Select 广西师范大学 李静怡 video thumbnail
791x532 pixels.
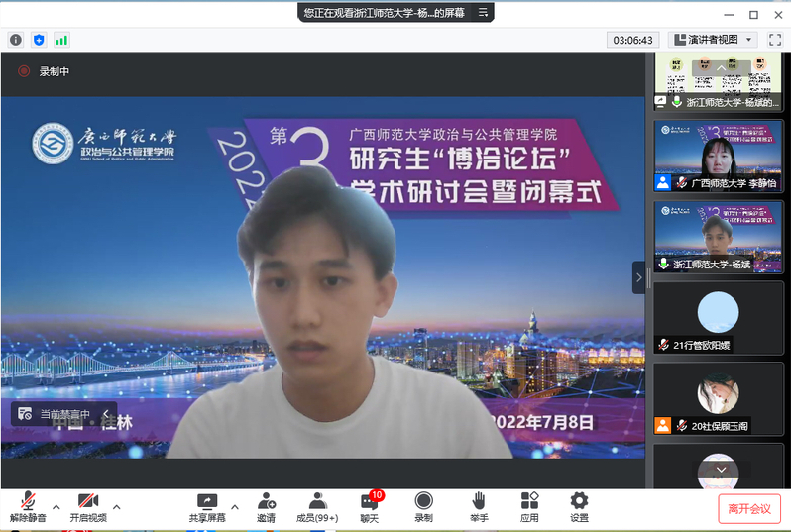718,156
